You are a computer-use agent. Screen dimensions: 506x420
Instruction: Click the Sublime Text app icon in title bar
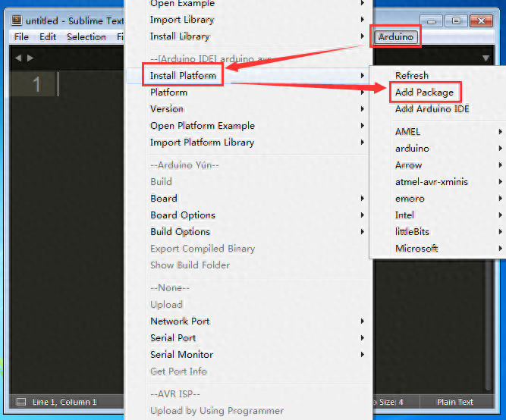click(x=17, y=20)
